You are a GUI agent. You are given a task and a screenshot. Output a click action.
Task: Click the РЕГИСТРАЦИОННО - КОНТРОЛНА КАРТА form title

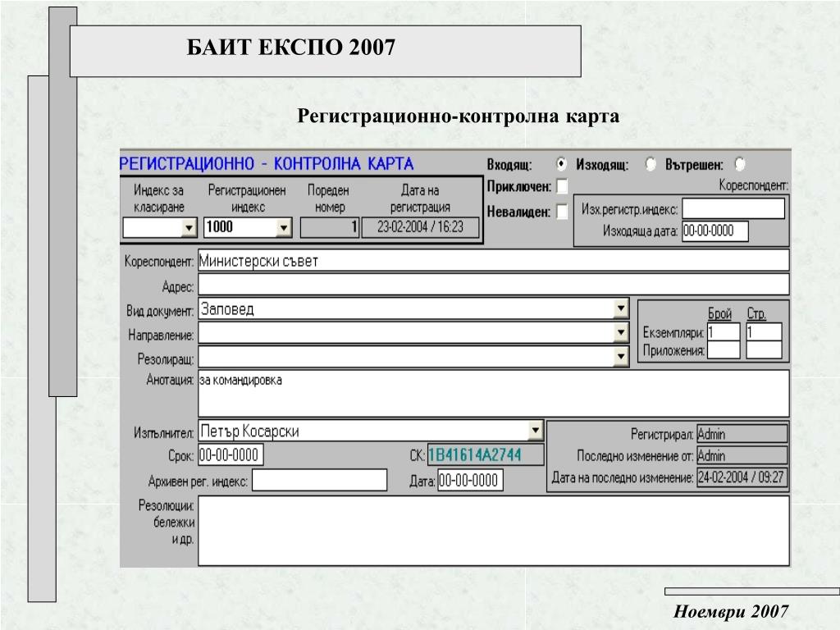[x=267, y=163]
